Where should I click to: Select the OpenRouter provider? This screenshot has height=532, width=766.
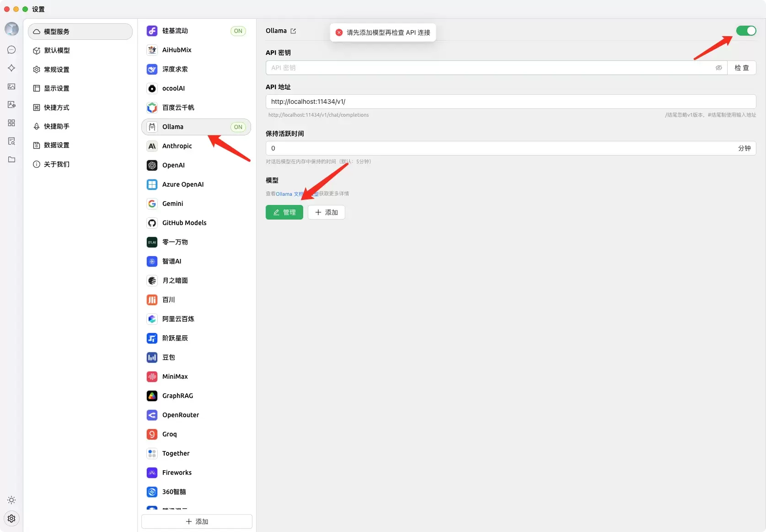(196, 415)
